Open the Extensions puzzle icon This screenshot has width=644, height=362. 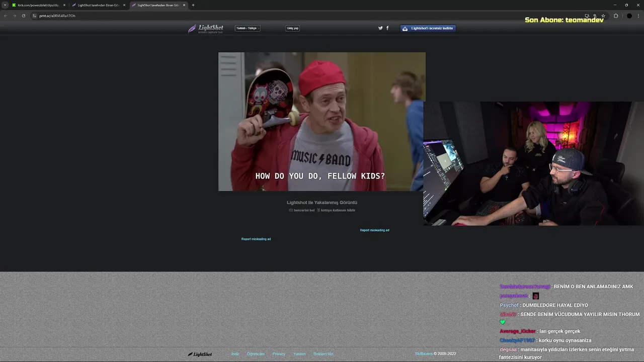[x=616, y=16]
